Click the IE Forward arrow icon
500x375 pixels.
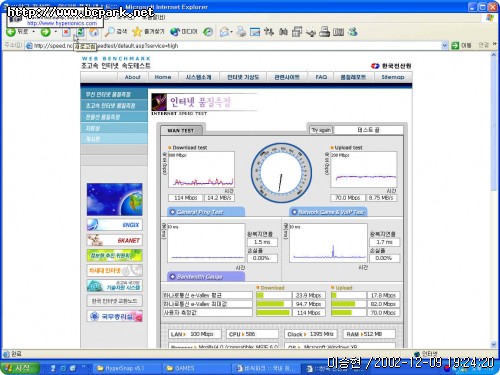[46, 32]
